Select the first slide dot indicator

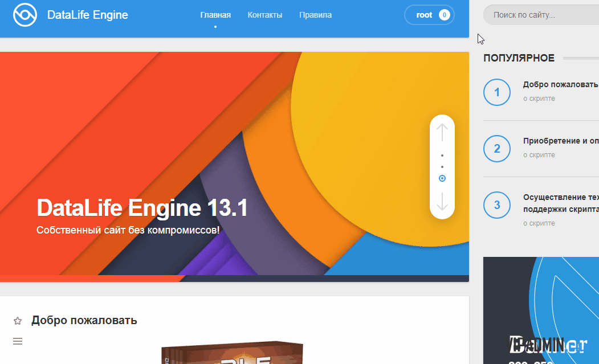442,156
